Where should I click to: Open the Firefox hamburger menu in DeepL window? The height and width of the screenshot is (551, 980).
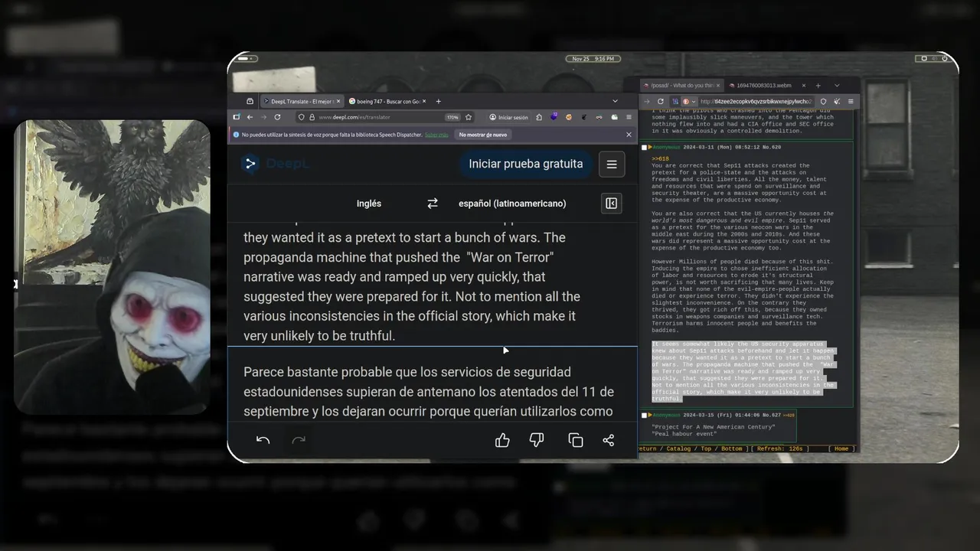tap(629, 117)
